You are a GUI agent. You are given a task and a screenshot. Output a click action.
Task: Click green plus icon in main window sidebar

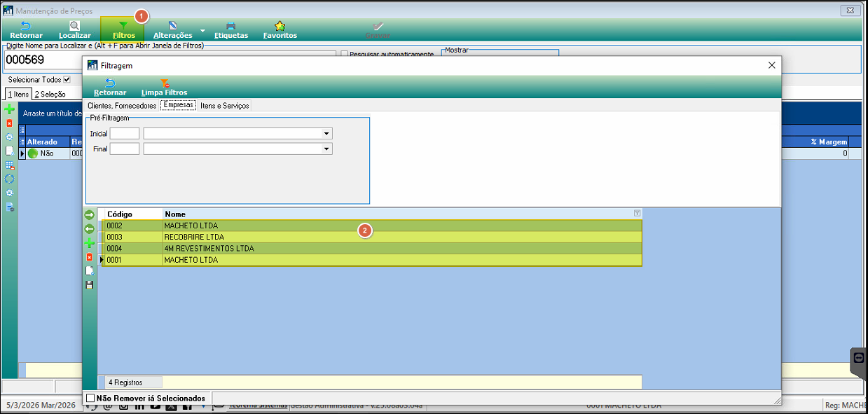tap(9, 109)
